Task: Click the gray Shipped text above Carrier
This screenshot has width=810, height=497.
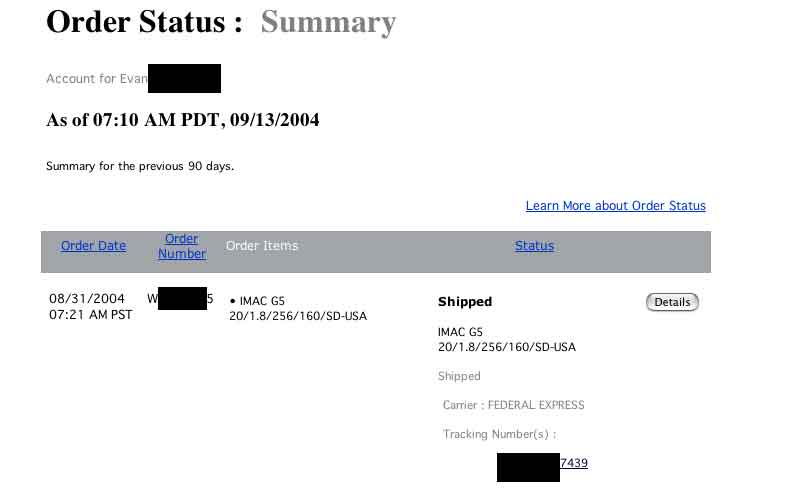Action: [459, 376]
